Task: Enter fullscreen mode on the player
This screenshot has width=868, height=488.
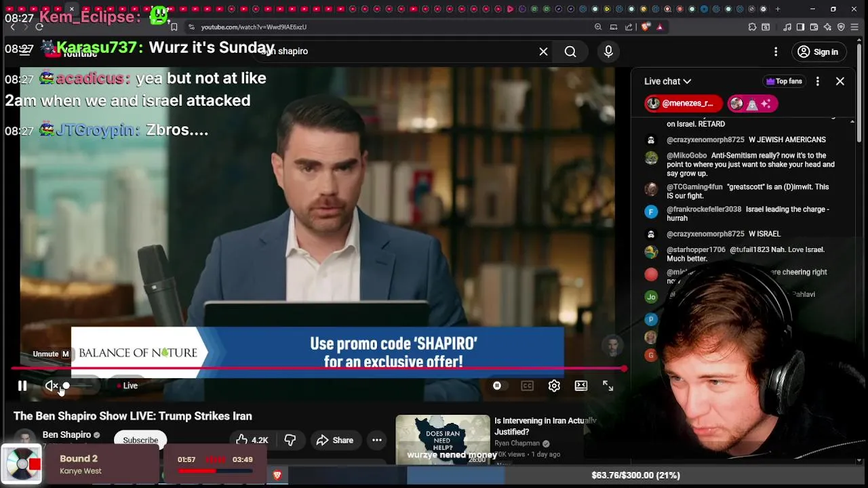Action: 608,386
